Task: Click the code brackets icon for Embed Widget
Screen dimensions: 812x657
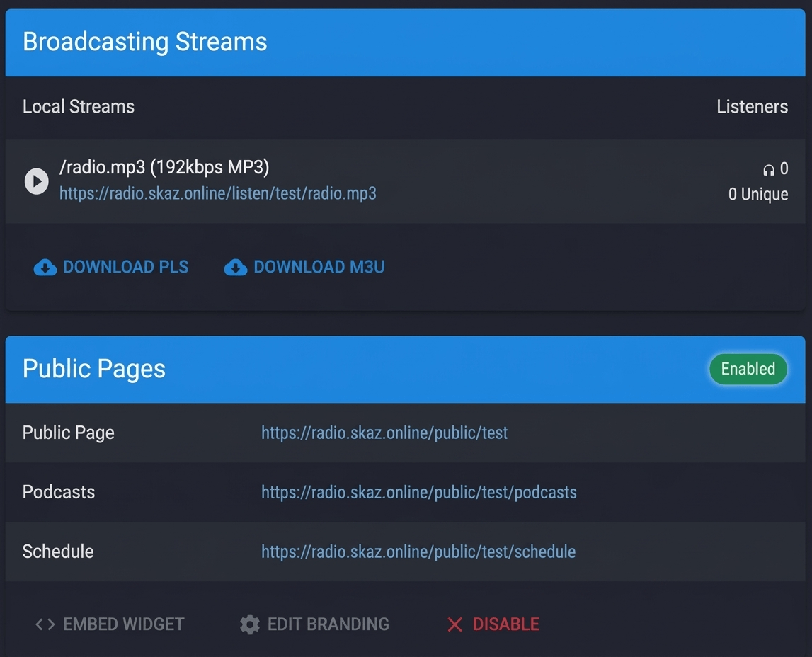Action: (x=45, y=624)
